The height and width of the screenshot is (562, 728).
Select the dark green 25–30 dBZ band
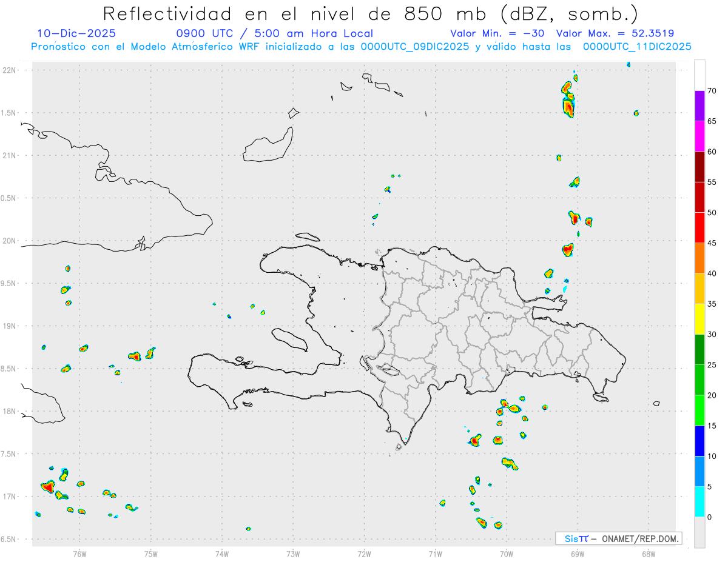[x=699, y=350]
